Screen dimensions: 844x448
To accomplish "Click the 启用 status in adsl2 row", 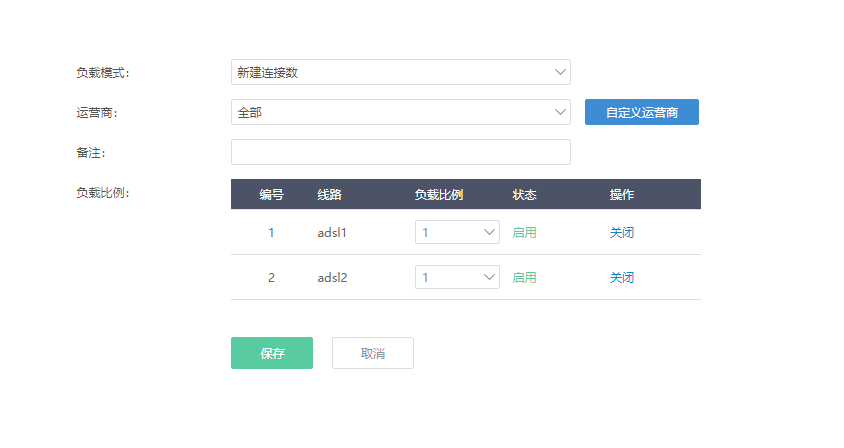I will (x=524, y=278).
